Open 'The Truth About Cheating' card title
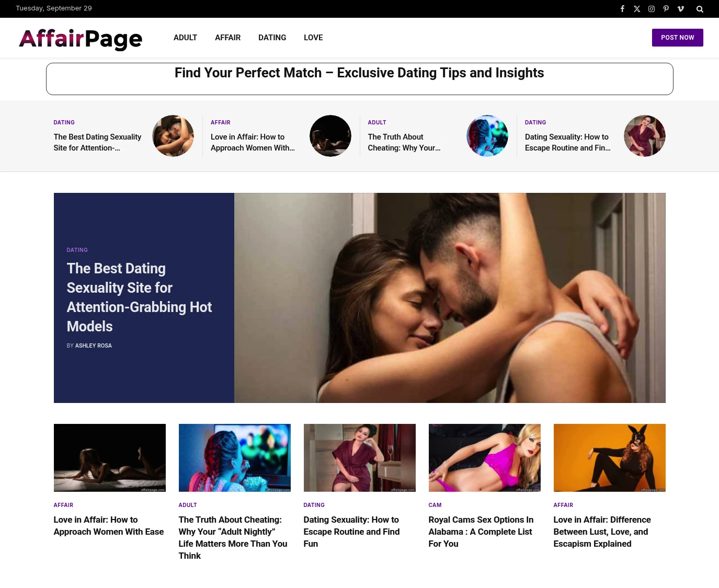The image size is (719, 588). pos(233,538)
